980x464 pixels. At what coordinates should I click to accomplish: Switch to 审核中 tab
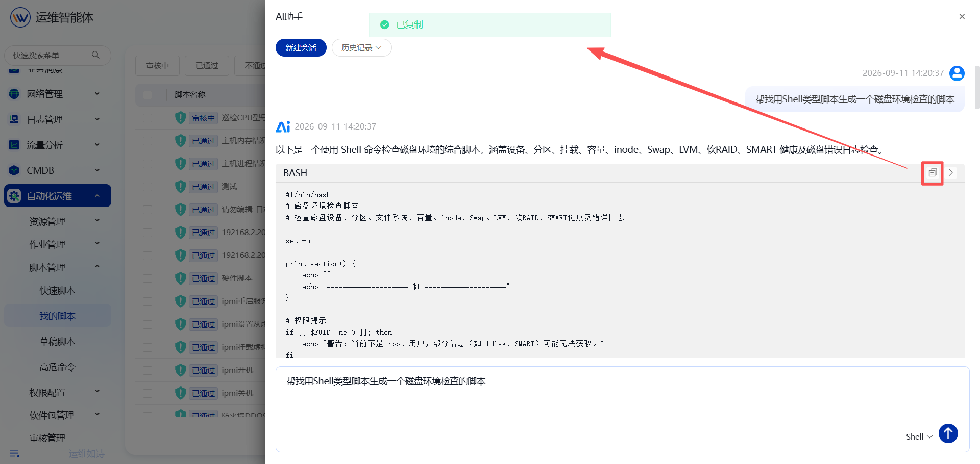coord(157,65)
